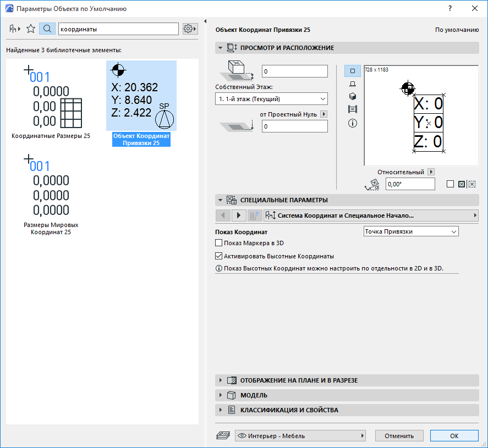This screenshot has width=488, height=448.
Task: Open the Относительный angle mode arrow
Action: coord(431,172)
